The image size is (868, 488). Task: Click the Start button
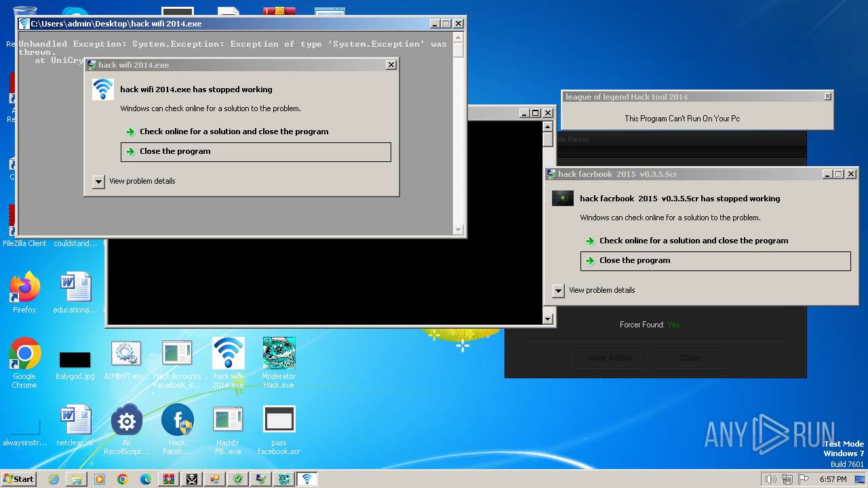[18, 479]
